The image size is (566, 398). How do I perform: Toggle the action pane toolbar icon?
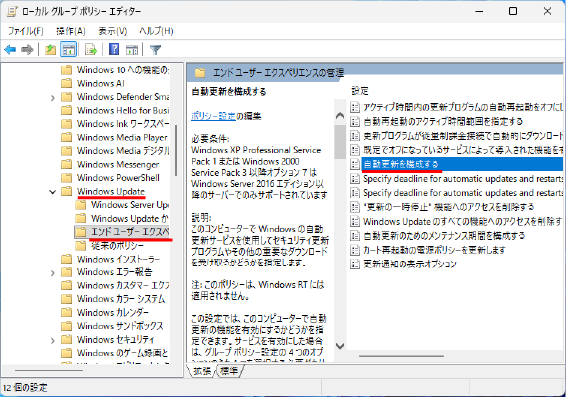point(132,49)
